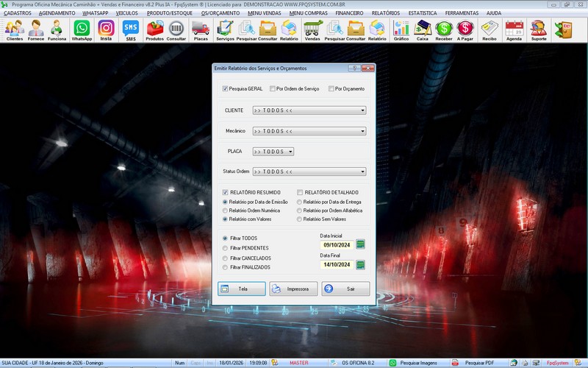Click the Placas truck icon

pyautogui.click(x=201, y=29)
